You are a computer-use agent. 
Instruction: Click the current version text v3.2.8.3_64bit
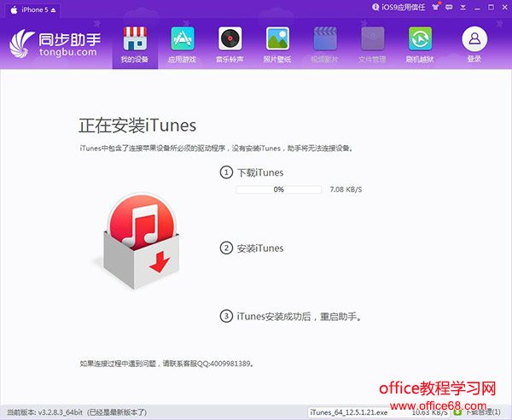click(64, 411)
